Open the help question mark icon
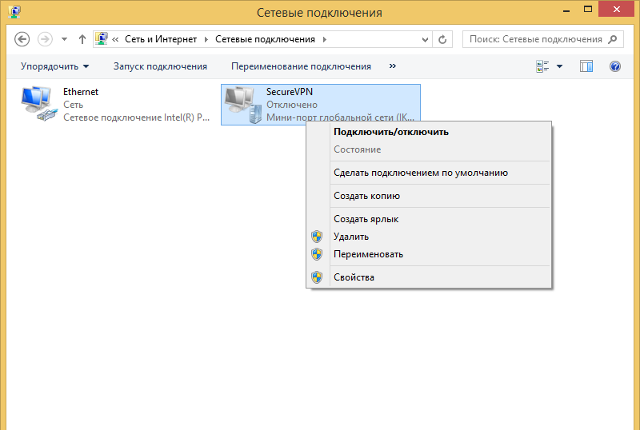 tap(615, 67)
